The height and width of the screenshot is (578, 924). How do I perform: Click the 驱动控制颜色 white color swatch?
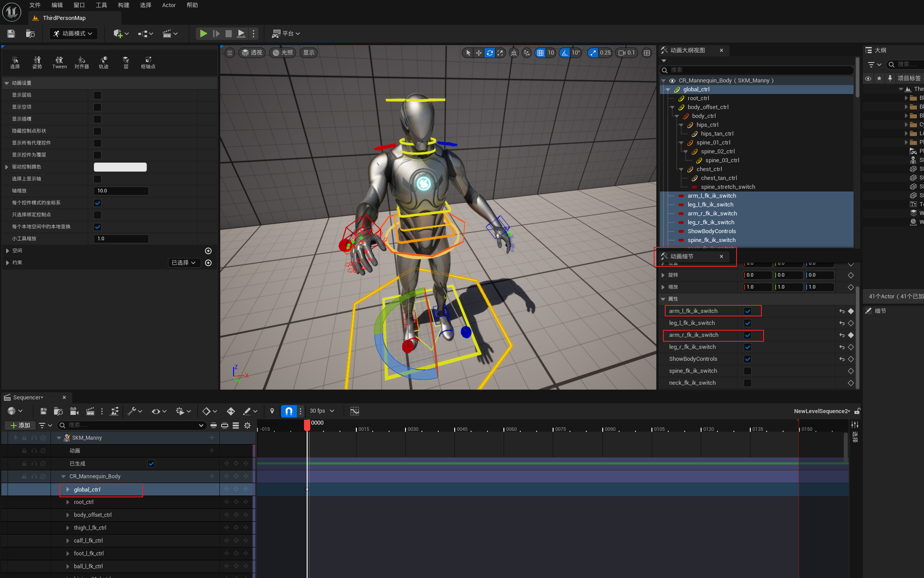tap(120, 167)
